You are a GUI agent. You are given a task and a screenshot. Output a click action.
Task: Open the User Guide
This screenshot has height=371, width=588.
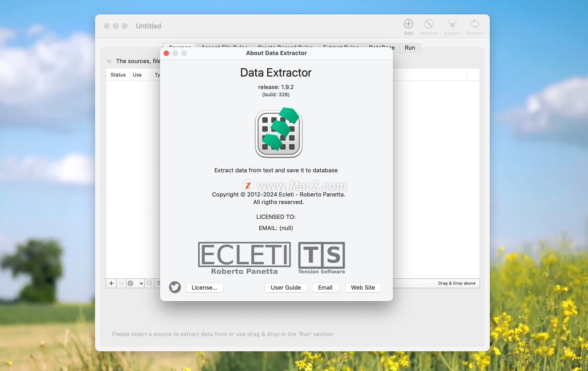[286, 288]
